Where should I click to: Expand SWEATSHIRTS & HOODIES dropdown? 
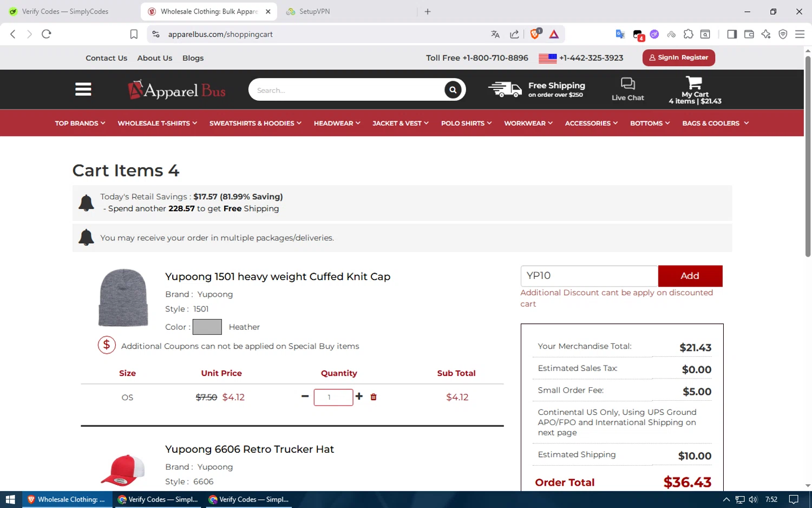click(256, 123)
